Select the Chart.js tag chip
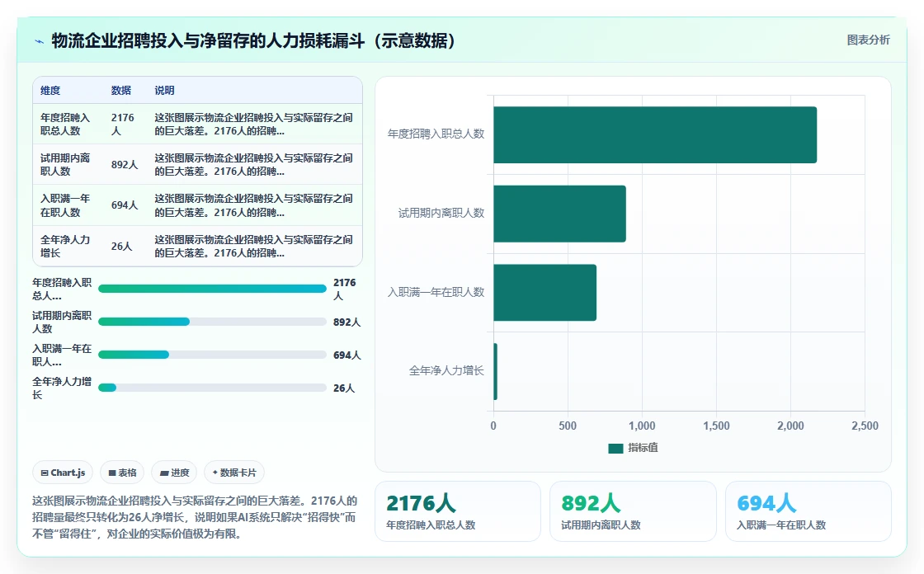 (x=63, y=473)
